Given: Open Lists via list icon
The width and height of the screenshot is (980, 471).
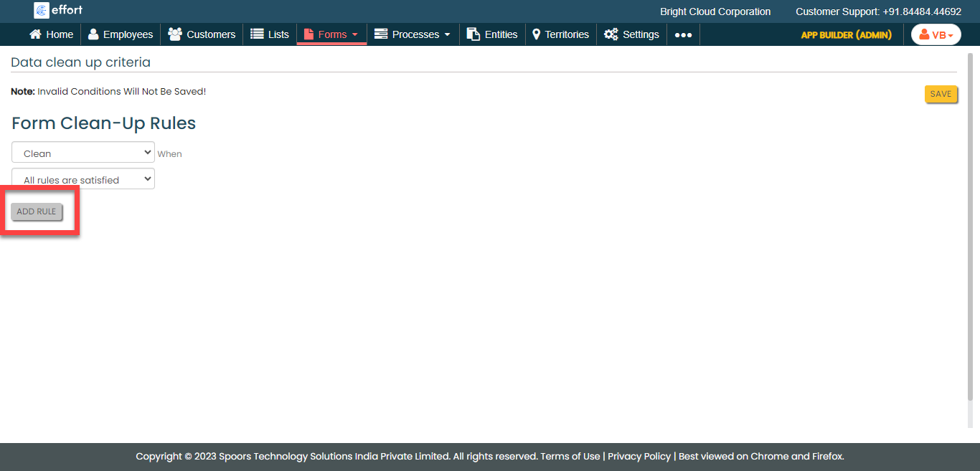Looking at the screenshot, I should 257,34.
